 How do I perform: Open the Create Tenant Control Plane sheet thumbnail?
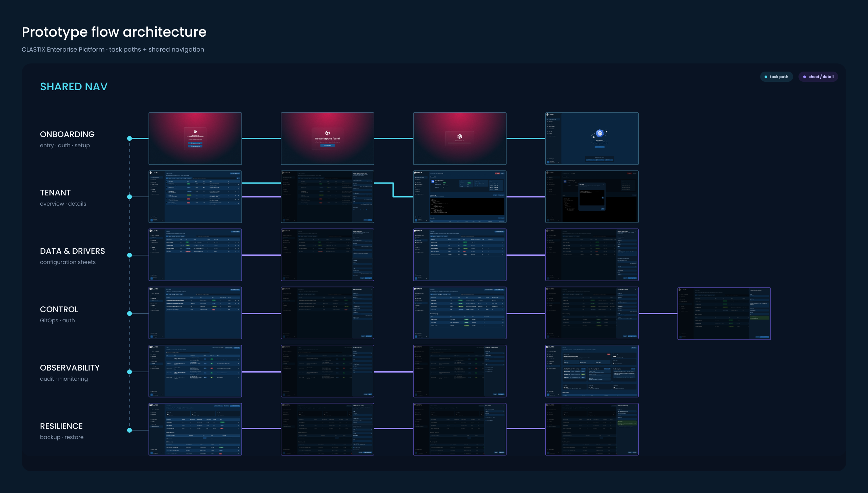(328, 197)
